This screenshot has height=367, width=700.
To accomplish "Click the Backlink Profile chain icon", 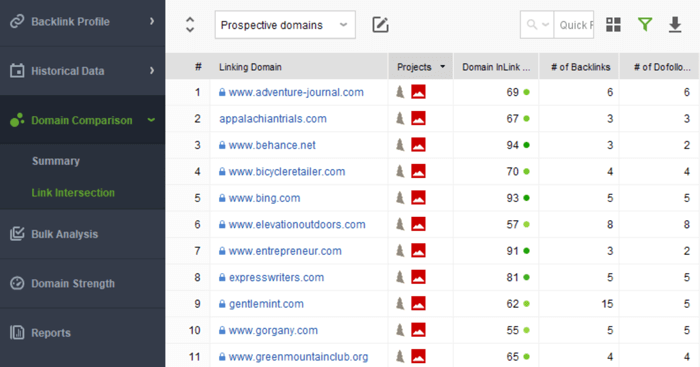I will point(17,21).
